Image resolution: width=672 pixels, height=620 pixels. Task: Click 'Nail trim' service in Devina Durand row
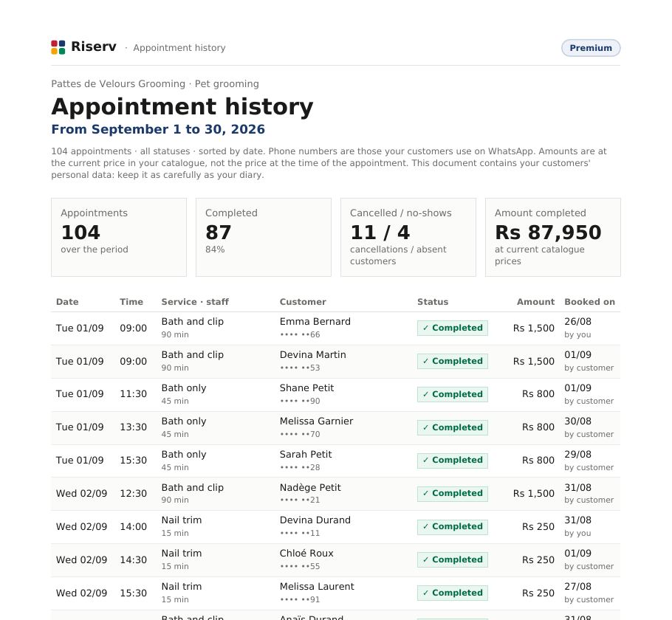[x=182, y=520]
